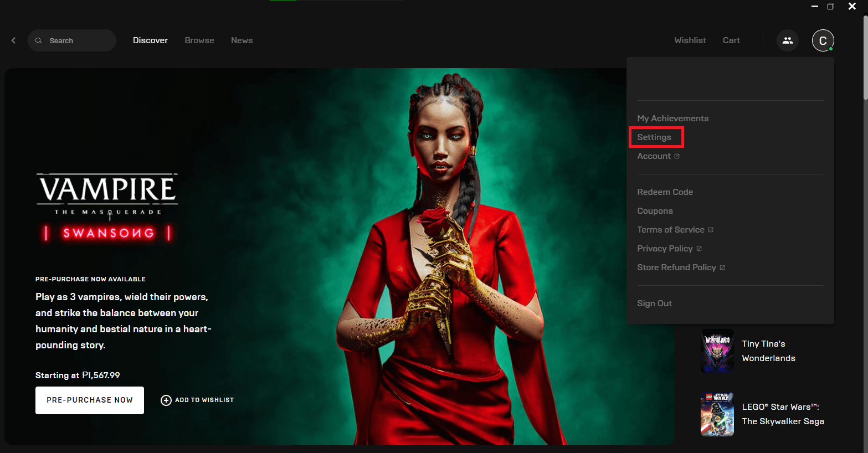Screen dimensions: 868x453
Task: Click the Add to Wishlist label
Action: tap(204, 400)
